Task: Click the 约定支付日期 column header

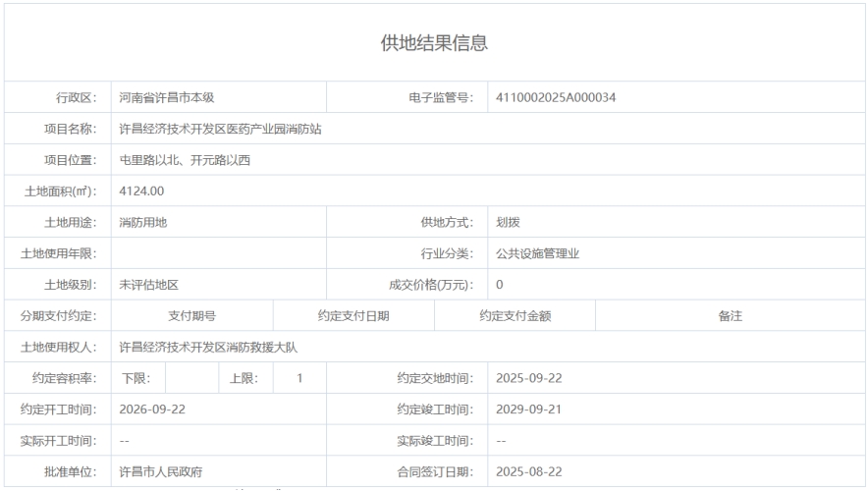Action: coord(353,316)
